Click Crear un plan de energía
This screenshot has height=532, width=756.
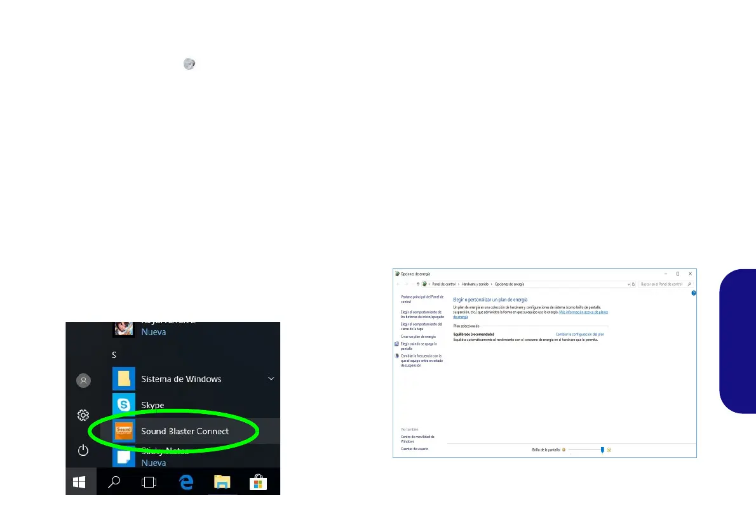point(418,336)
